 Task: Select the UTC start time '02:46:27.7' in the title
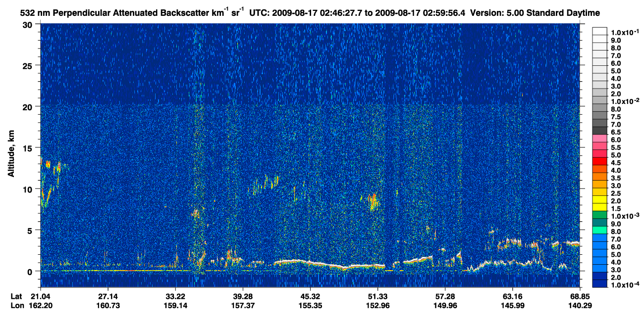341,13
